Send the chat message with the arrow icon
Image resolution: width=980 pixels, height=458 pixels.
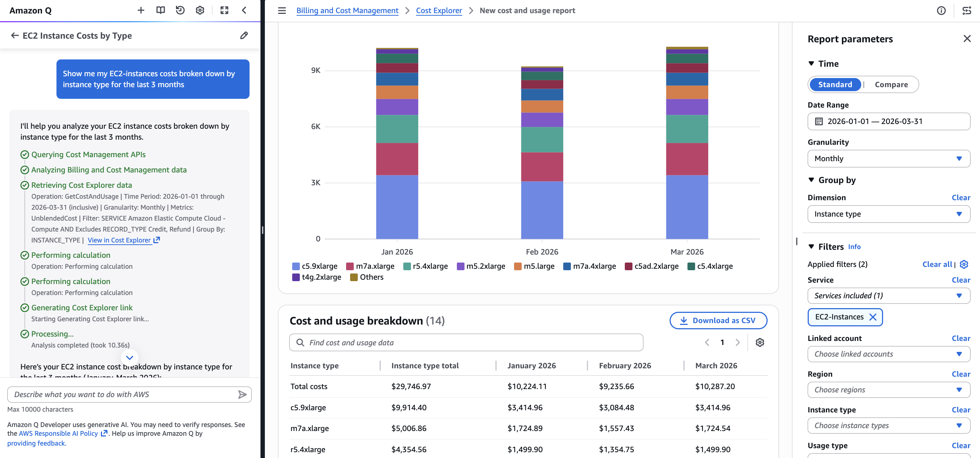(242, 395)
